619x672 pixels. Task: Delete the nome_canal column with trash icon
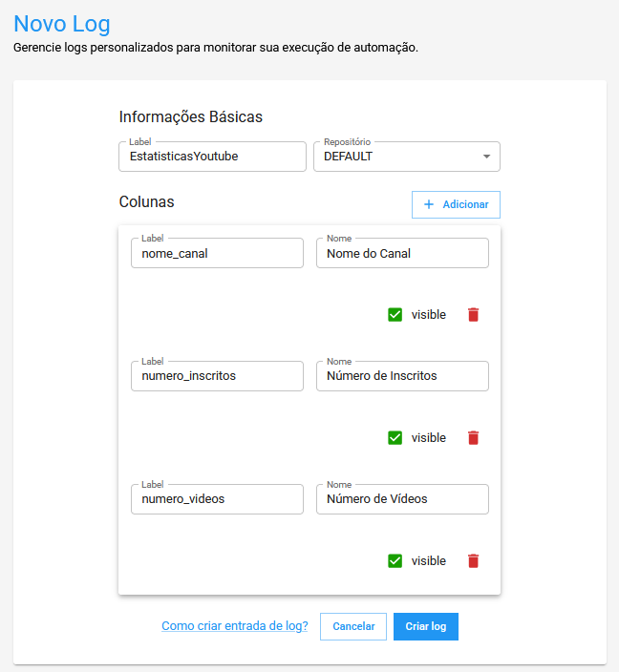coord(473,315)
